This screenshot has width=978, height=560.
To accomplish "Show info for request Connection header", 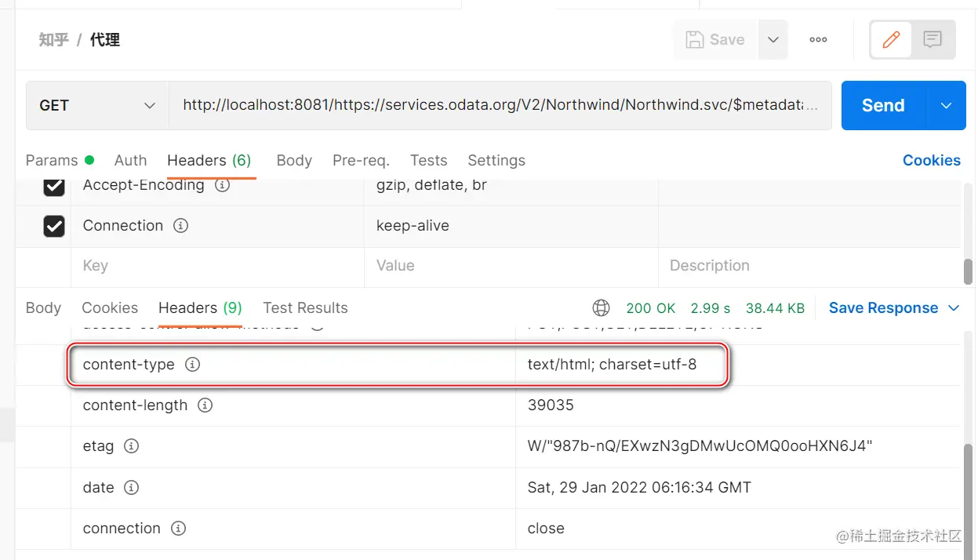I will [180, 226].
